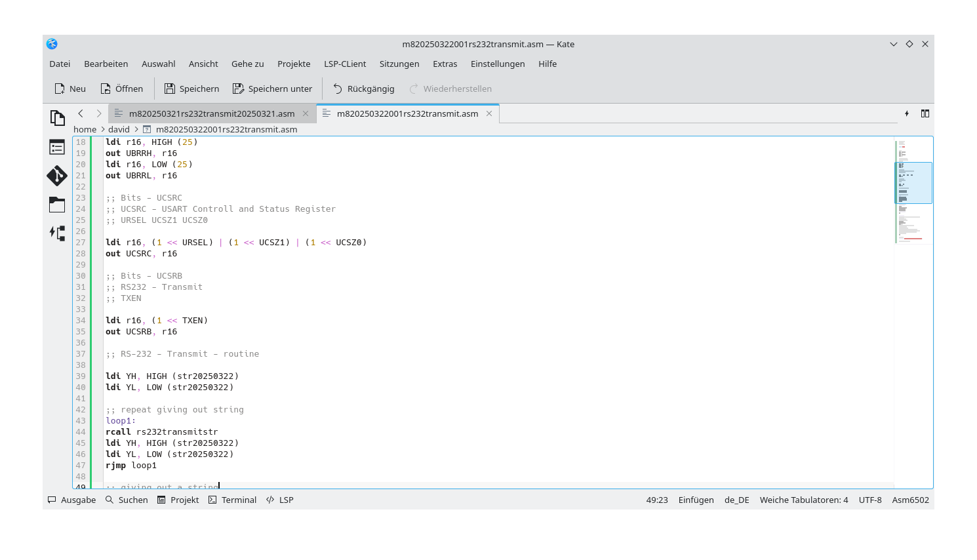The width and height of the screenshot is (977, 560).
Task: Toggle the LSP panel
Action: pos(279,500)
